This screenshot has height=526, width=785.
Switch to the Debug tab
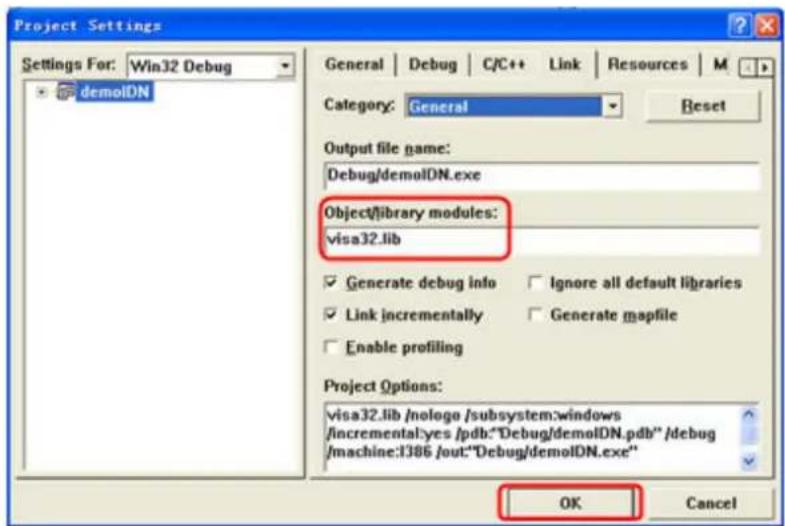click(x=433, y=64)
